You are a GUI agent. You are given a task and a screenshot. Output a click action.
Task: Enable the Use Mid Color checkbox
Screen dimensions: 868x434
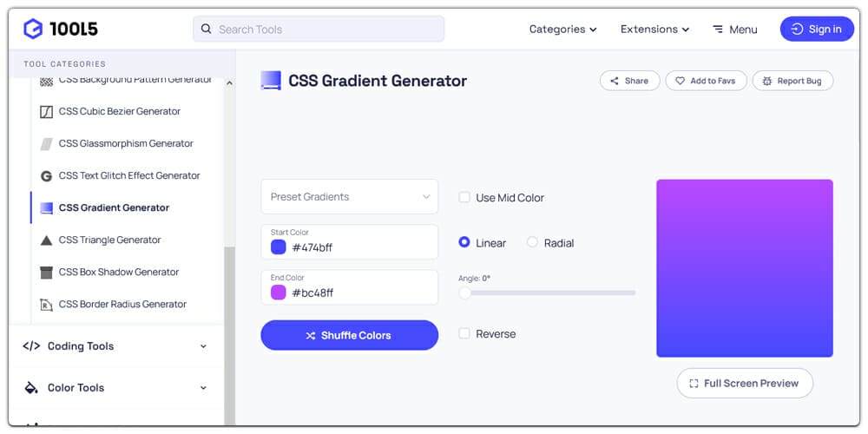[x=464, y=198]
